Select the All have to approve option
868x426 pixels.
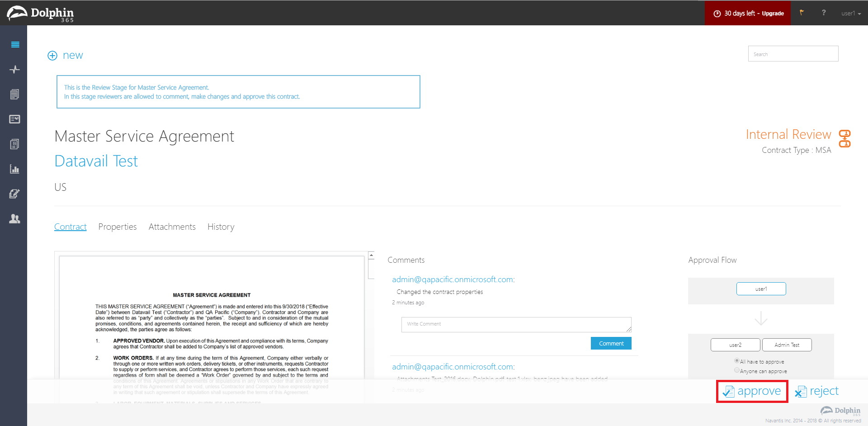[737, 361]
